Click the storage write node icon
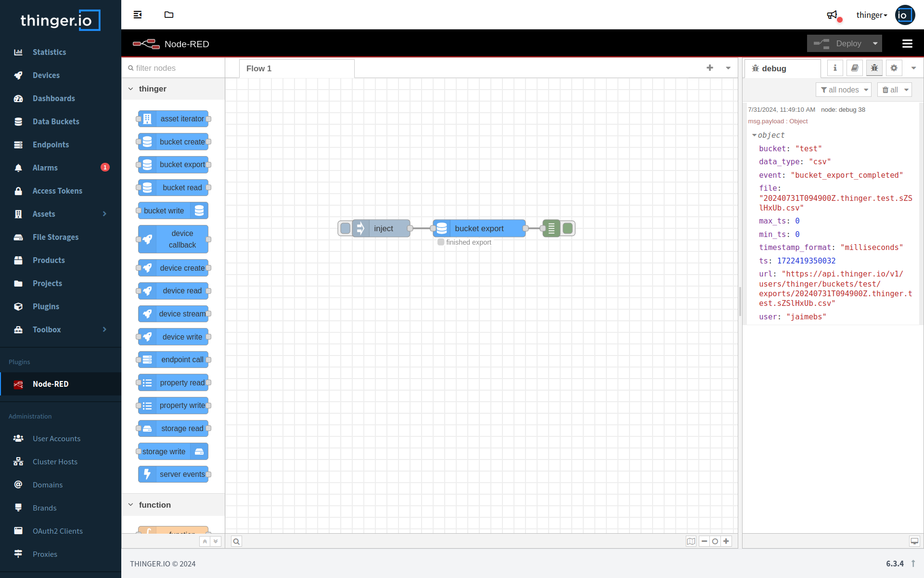The height and width of the screenshot is (578, 924). 199,451
